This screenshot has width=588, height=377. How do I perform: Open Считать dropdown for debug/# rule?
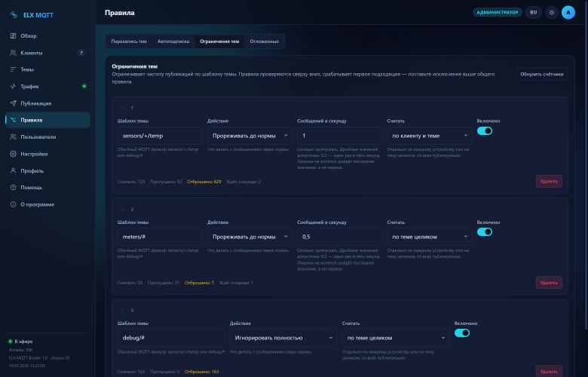click(396, 338)
